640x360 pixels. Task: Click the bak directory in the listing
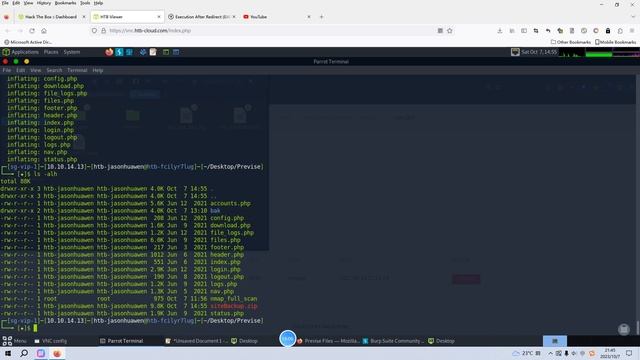click(215, 211)
